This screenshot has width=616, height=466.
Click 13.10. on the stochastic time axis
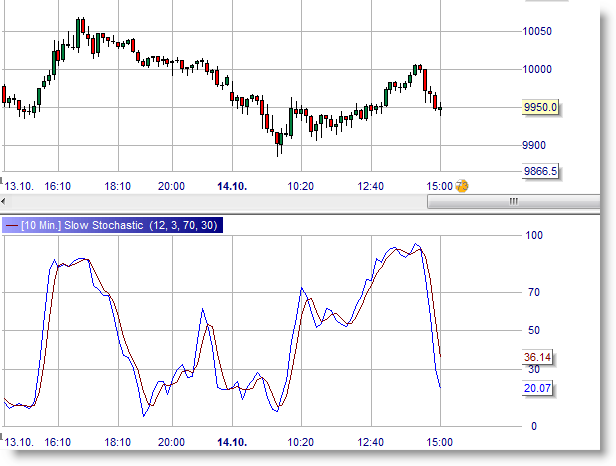tap(19, 442)
